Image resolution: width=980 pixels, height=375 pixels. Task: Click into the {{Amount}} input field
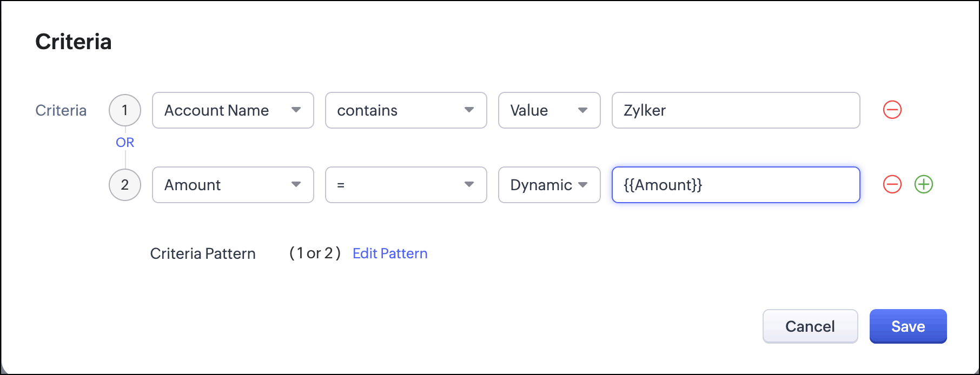coord(736,185)
